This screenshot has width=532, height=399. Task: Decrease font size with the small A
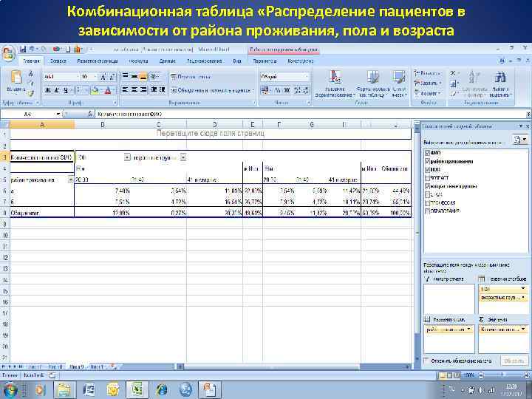coord(112,77)
